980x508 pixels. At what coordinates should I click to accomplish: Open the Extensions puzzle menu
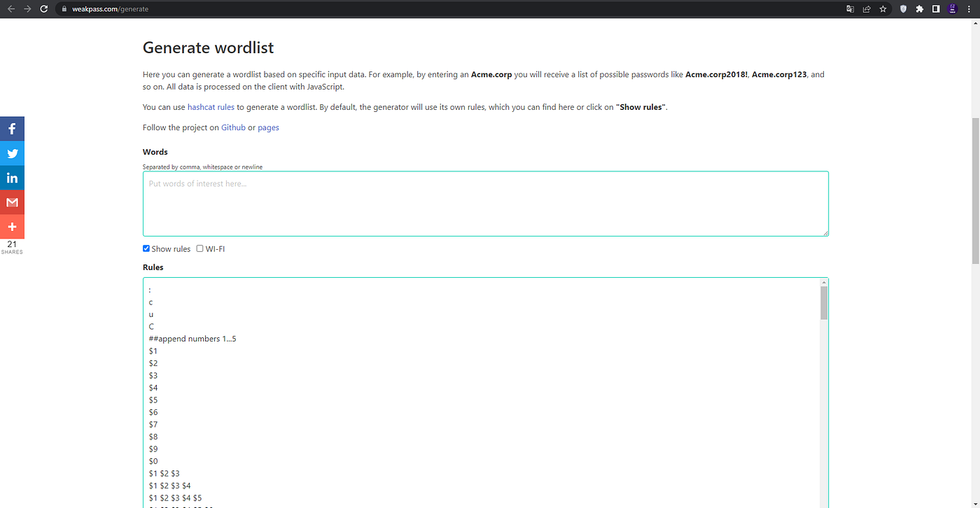[920, 9]
